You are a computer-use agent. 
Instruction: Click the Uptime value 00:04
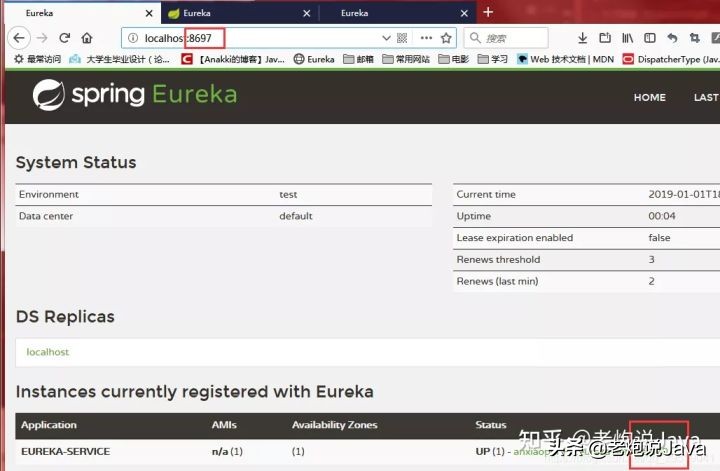[662, 216]
